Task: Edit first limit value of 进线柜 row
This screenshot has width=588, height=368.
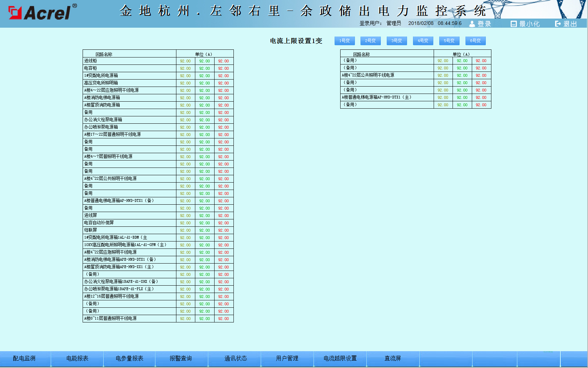Action: 185,61
